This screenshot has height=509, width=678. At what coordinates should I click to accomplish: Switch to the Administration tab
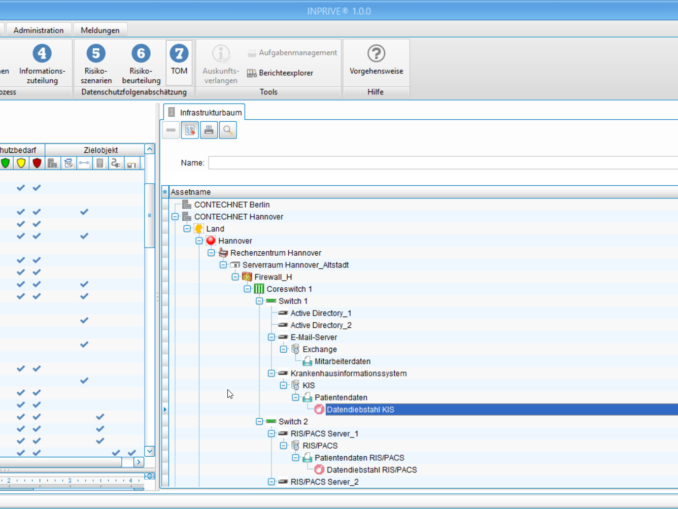pos(38,30)
